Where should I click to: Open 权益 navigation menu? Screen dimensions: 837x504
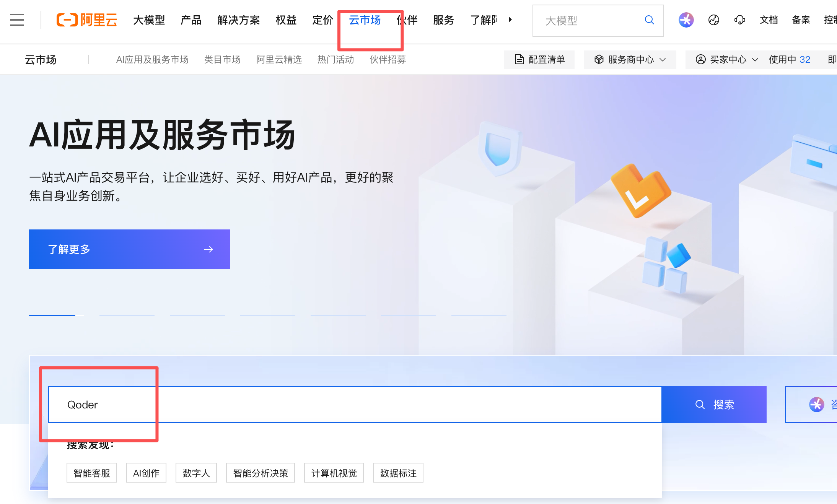286,20
